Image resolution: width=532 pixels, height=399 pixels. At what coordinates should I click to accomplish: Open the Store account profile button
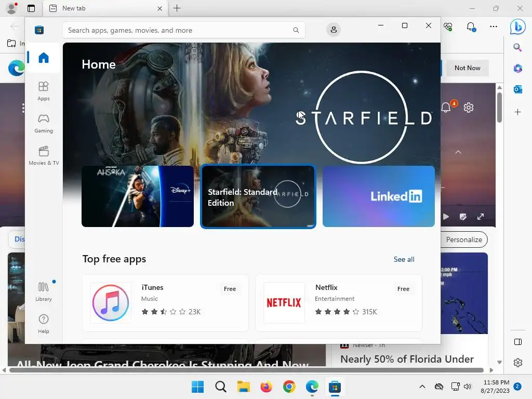(334, 30)
